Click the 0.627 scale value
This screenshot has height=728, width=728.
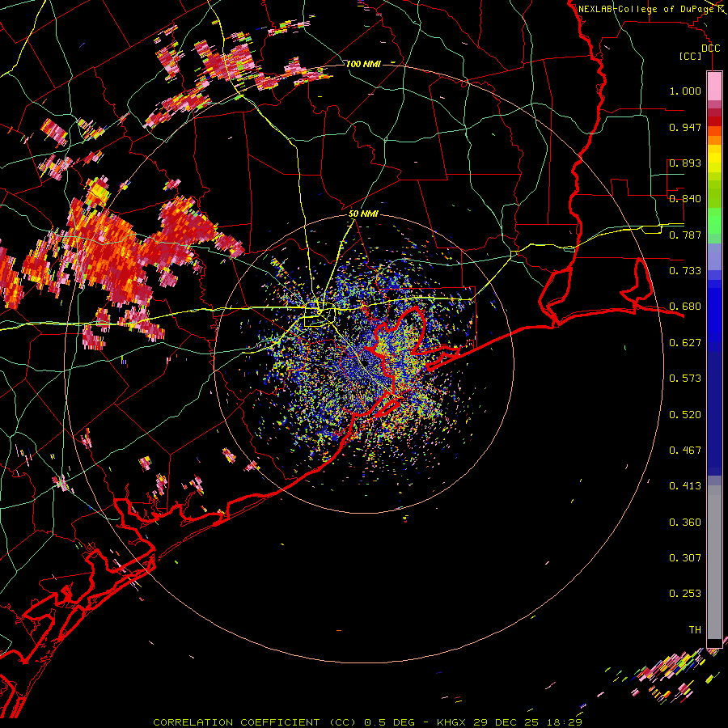685,343
